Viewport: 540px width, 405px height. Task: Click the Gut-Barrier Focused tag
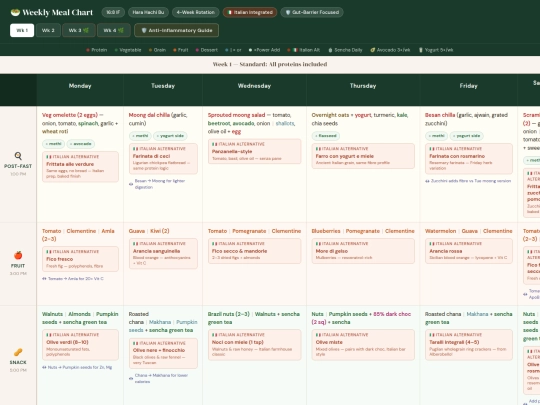[x=312, y=12]
